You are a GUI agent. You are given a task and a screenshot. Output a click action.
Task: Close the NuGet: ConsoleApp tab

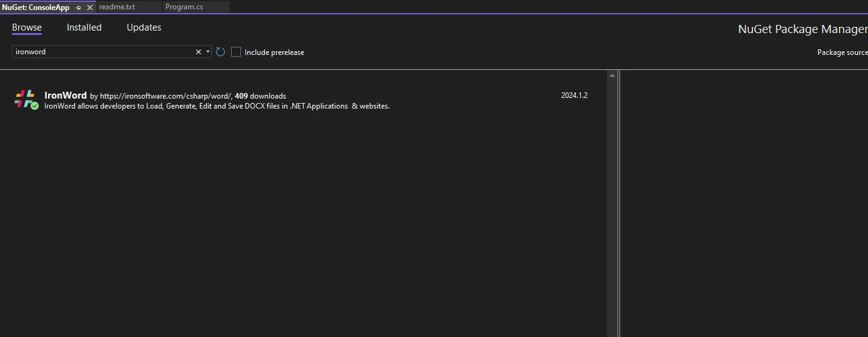89,7
